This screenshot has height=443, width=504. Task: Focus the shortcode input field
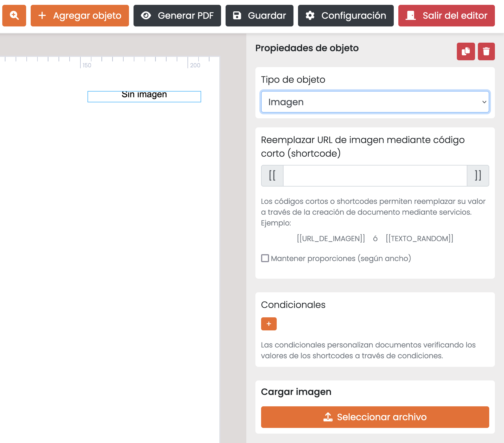375,176
